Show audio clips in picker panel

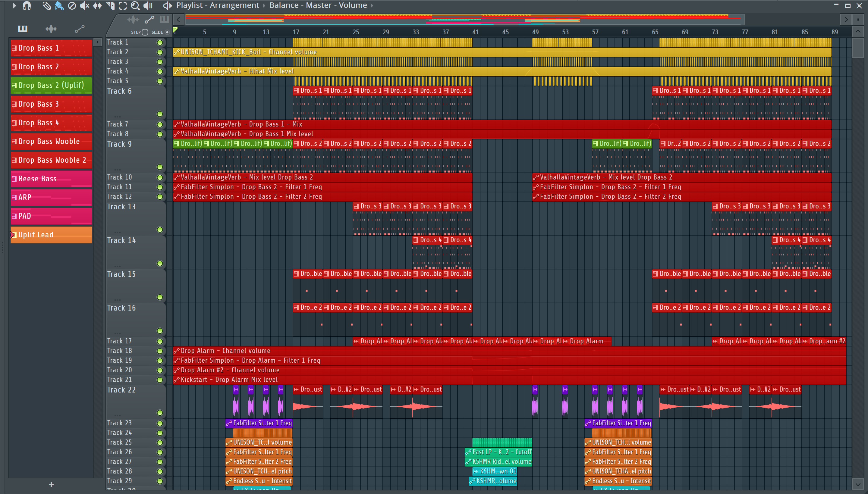tap(51, 29)
